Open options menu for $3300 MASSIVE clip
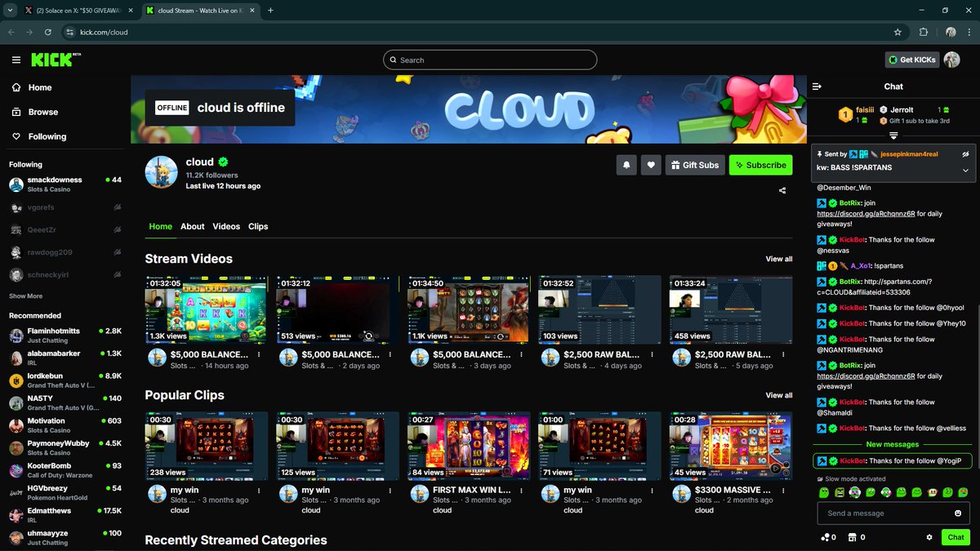 point(783,491)
